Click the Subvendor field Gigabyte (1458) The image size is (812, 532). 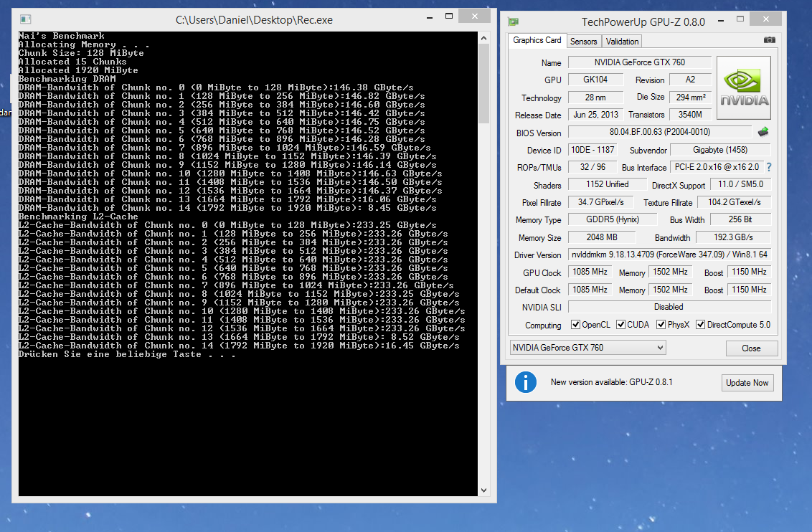pyautogui.click(x=720, y=150)
